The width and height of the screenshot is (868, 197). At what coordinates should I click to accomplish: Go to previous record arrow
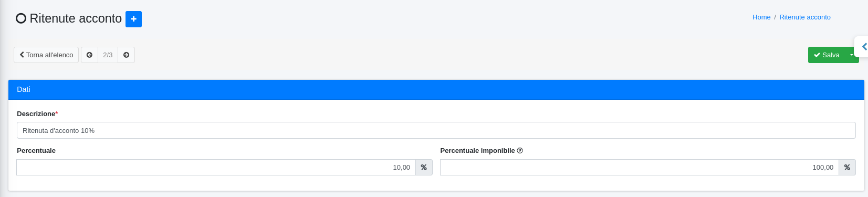tap(89, 55)
